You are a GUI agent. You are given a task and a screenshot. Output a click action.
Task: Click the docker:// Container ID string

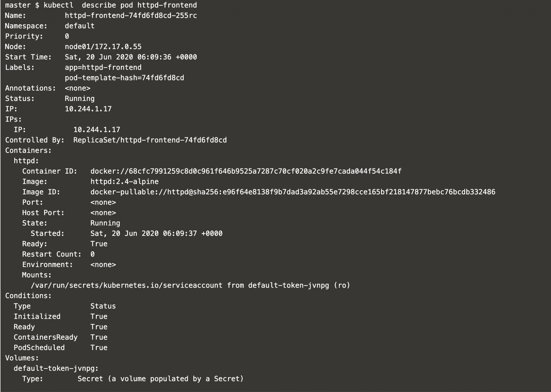tap(246, 171)
